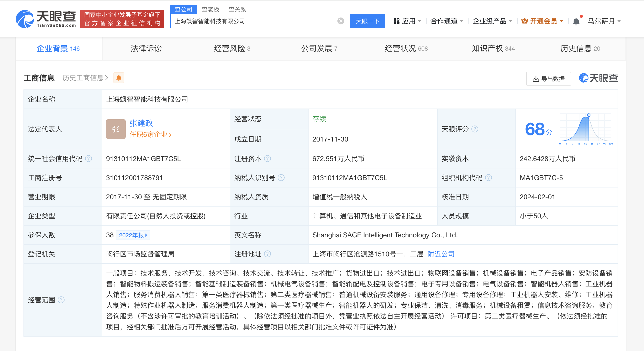Click the establishment date 2017-11-30

click(330, 139)
